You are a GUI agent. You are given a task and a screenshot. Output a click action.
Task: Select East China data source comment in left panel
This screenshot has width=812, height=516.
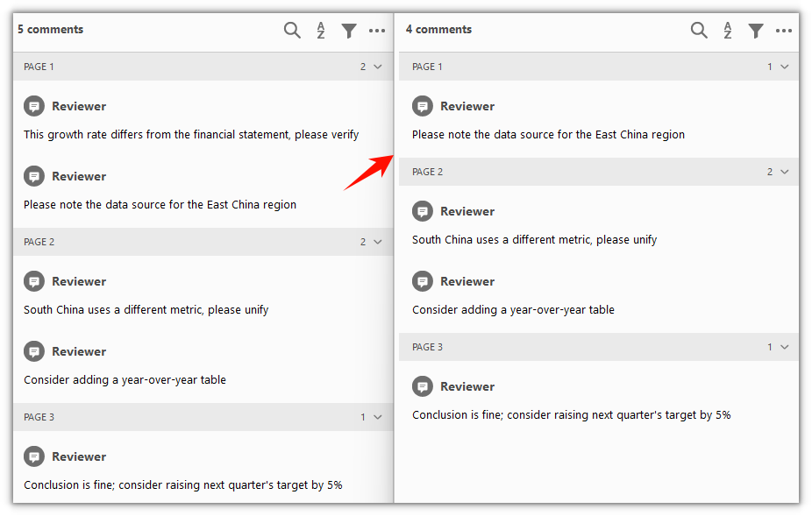tap(160, 205)
